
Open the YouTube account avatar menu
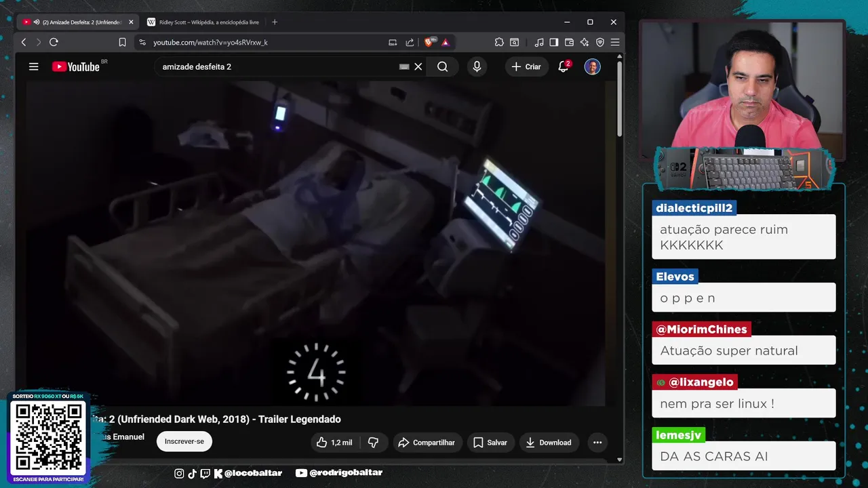[x=593, y=66]
